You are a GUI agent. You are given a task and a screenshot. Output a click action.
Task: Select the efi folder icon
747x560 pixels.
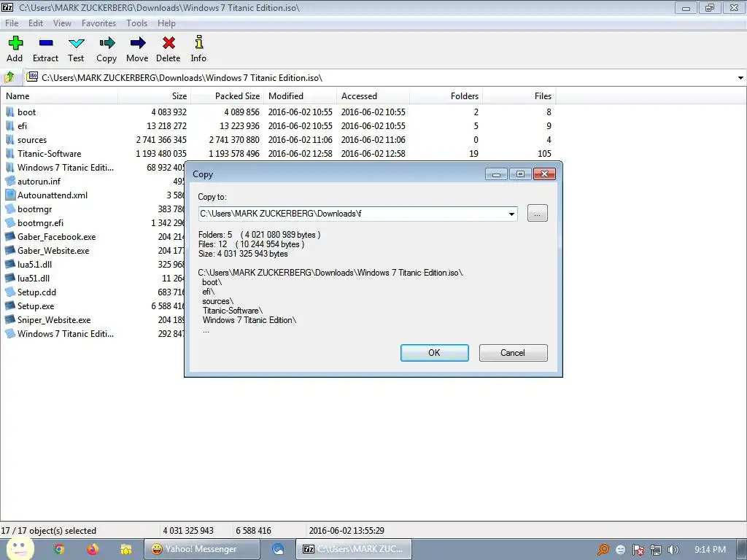point(10,125)
